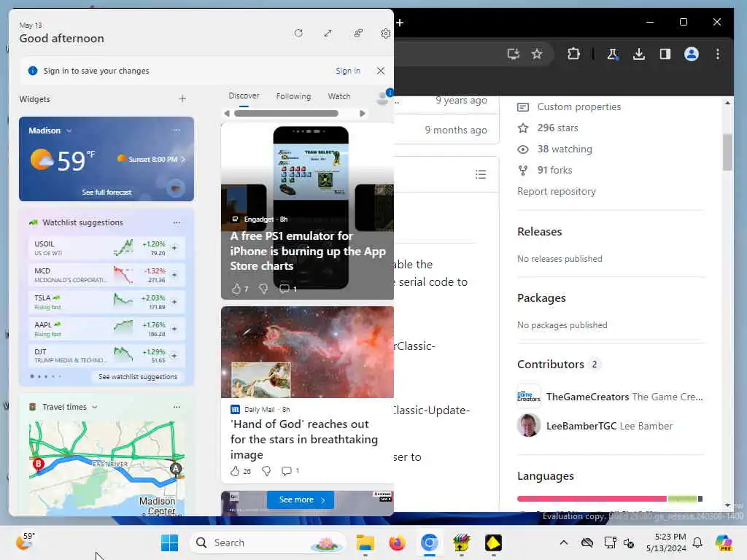The image size is (747, 560).
Task: Open Chrome Labs flask icon
Action: coord(613,54)
